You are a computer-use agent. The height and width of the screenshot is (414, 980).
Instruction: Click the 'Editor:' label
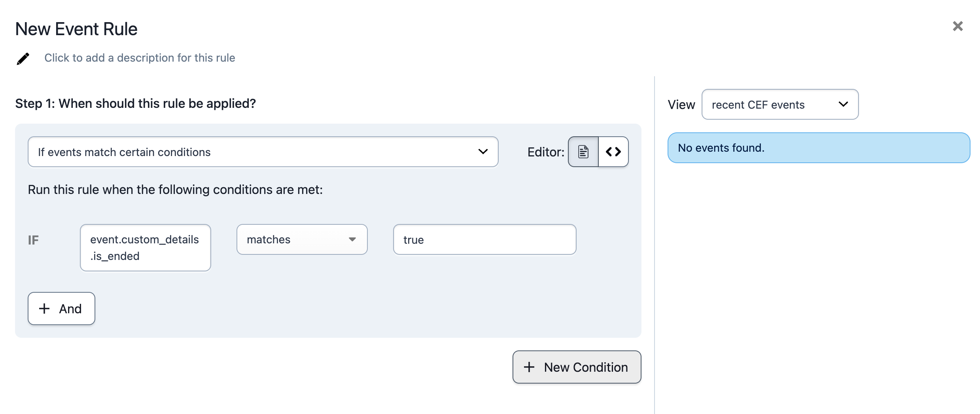pos(546,152)
